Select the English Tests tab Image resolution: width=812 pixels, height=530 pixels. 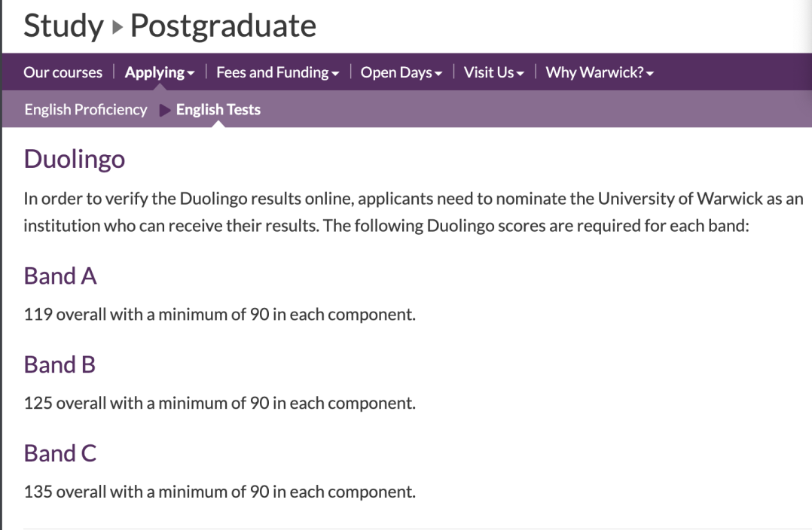pos(218,109)
